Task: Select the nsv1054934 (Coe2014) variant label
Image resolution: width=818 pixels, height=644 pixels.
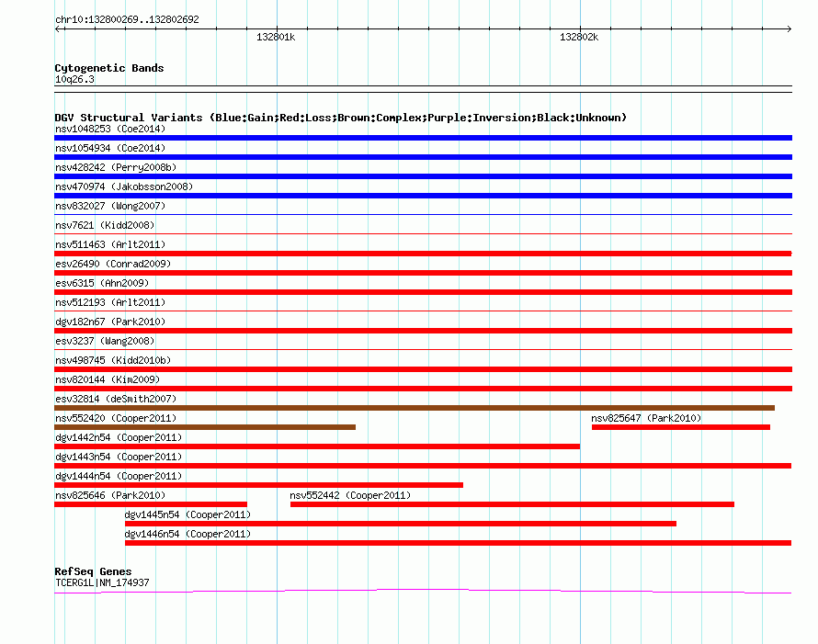Action: click(110, 148)
